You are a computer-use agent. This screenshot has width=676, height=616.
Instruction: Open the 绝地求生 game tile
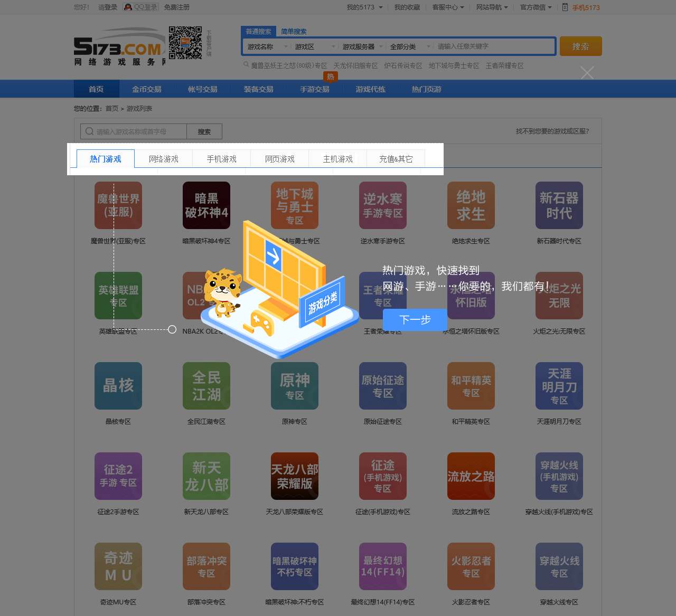point(471,205)
